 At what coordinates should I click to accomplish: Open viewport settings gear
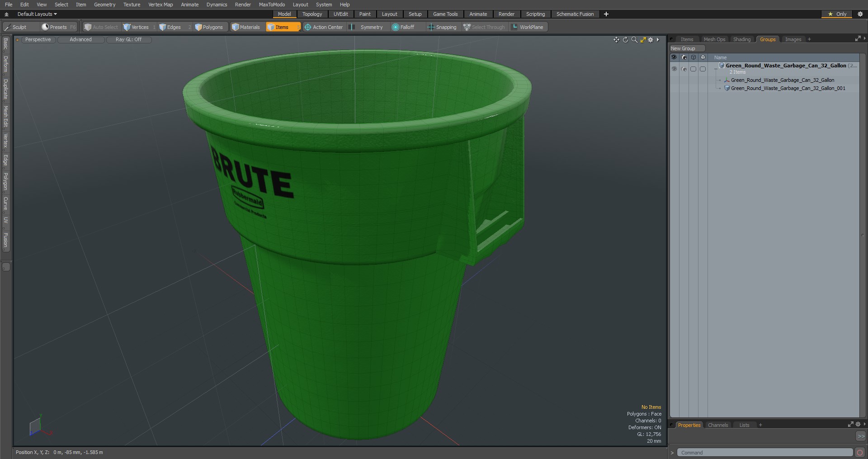(x=651, y=40)
